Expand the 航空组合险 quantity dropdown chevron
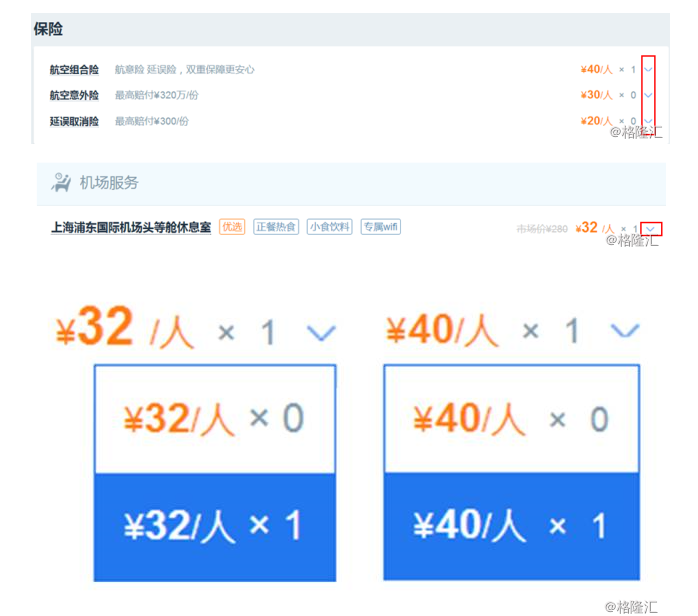 tap(648, 69)
